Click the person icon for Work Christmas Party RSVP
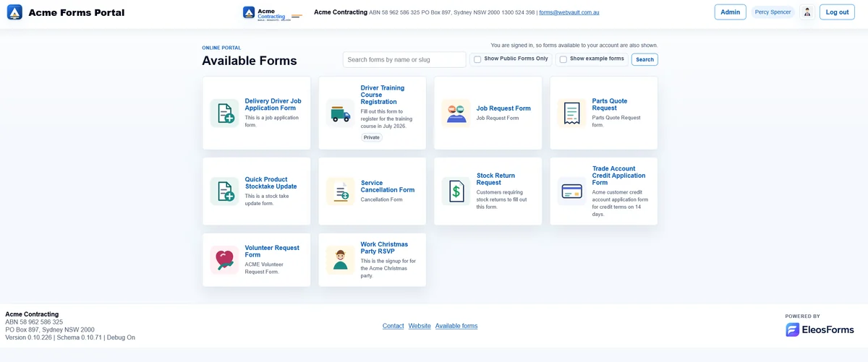The width and height of the screenshot is (868, 362). [x=340, y=260]
